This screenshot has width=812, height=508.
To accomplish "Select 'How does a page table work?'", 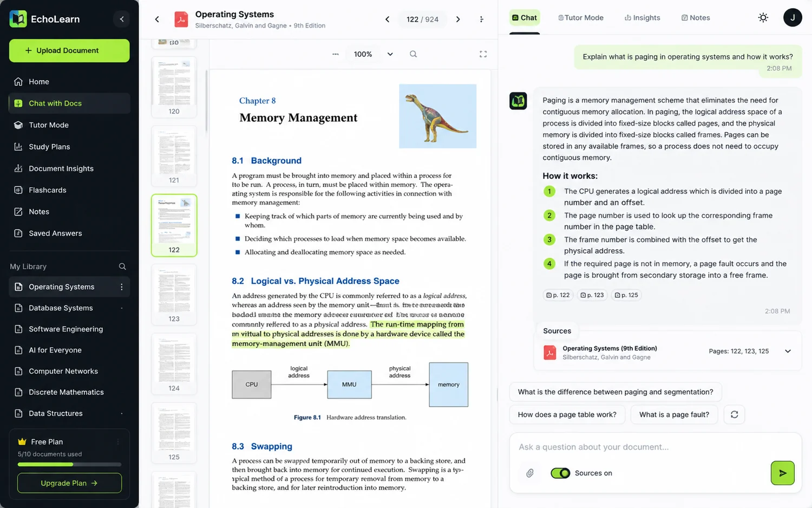I will pos(567,415).
